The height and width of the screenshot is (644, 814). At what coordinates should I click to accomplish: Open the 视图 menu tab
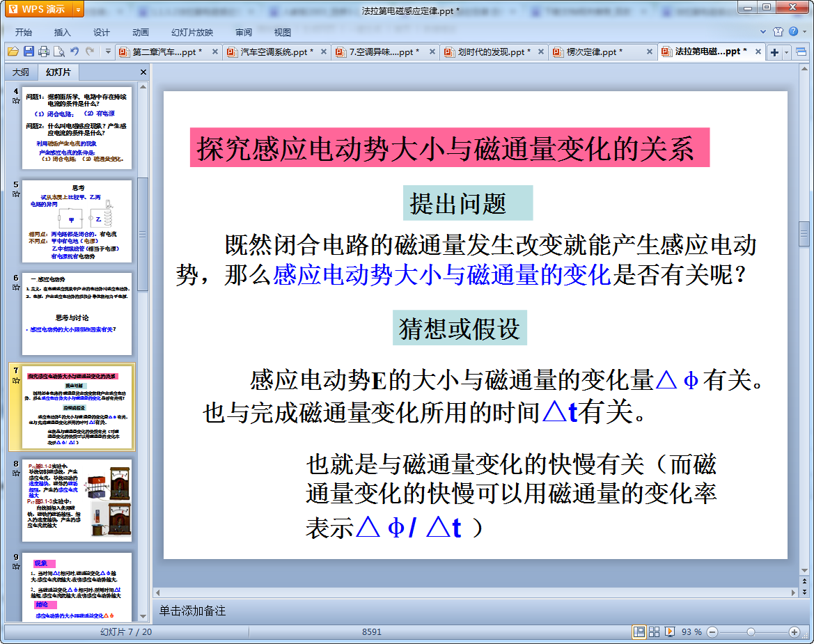coord(283,32)
